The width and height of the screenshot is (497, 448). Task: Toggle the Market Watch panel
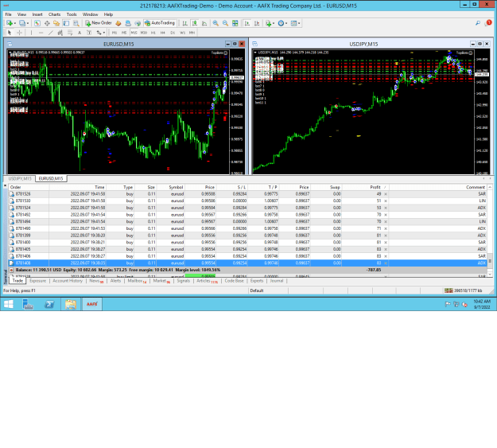click(37, 23)
